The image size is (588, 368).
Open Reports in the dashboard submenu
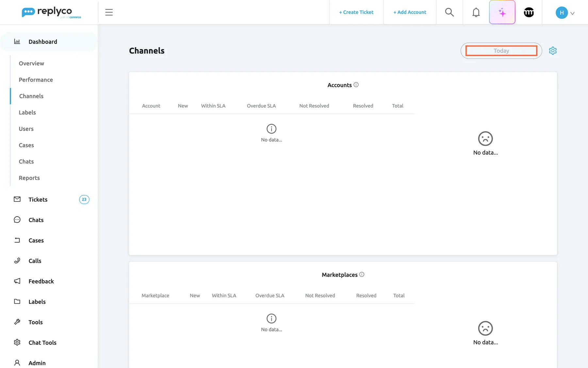(x=29, y=178)
